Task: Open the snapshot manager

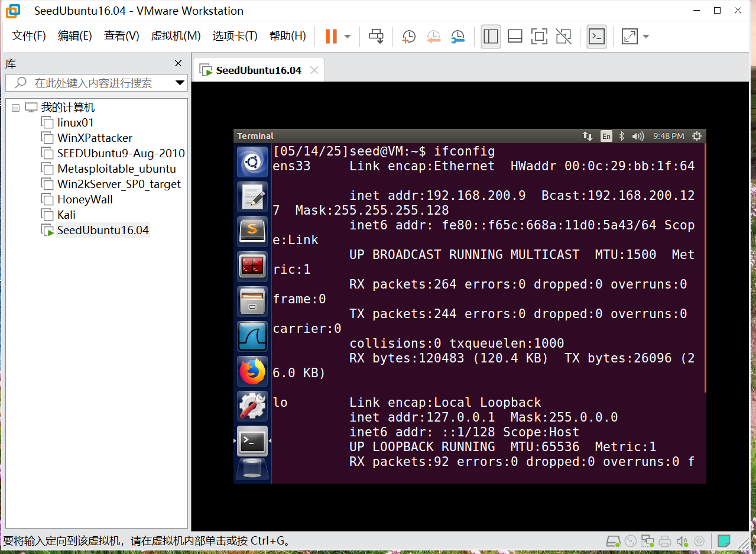Action: [458, 37]
